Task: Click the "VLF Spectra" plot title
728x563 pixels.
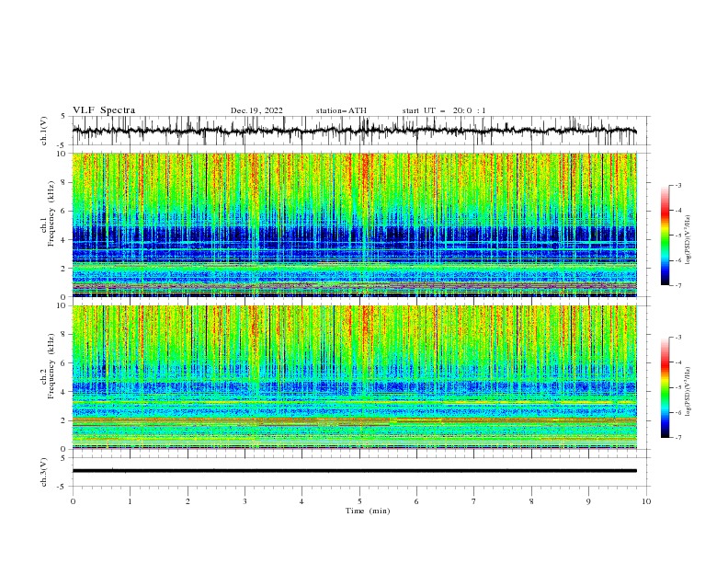Action: click(x=104, y=110)
